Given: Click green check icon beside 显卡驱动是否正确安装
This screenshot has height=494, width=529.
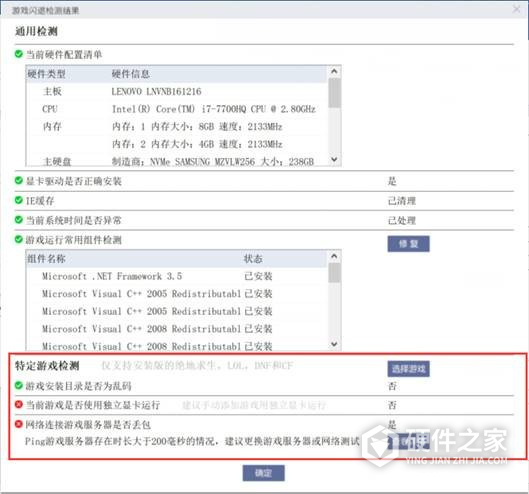Looking at the screenshot, I should click(x=19, y=181).
